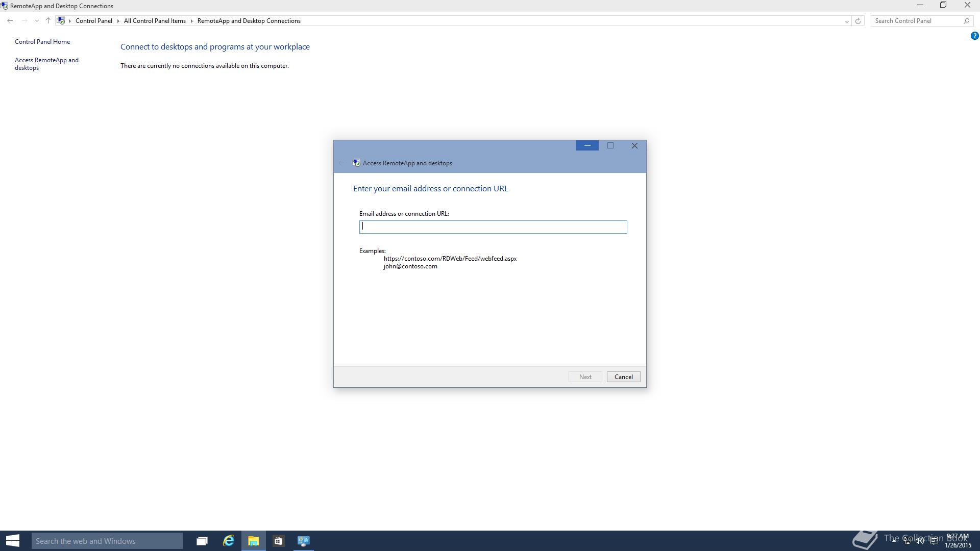This screenshot has width=980, height=551.
Task: Expand the address bar history dropdown
Action: [x=847, y=21]
